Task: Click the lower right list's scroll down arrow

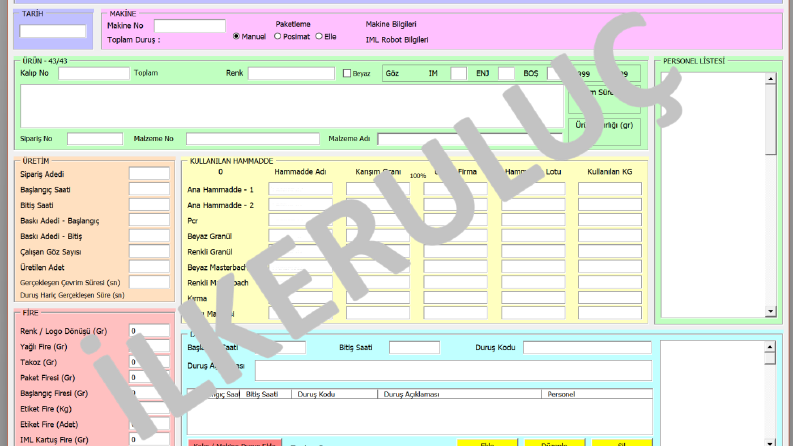Action: [770, 443]
